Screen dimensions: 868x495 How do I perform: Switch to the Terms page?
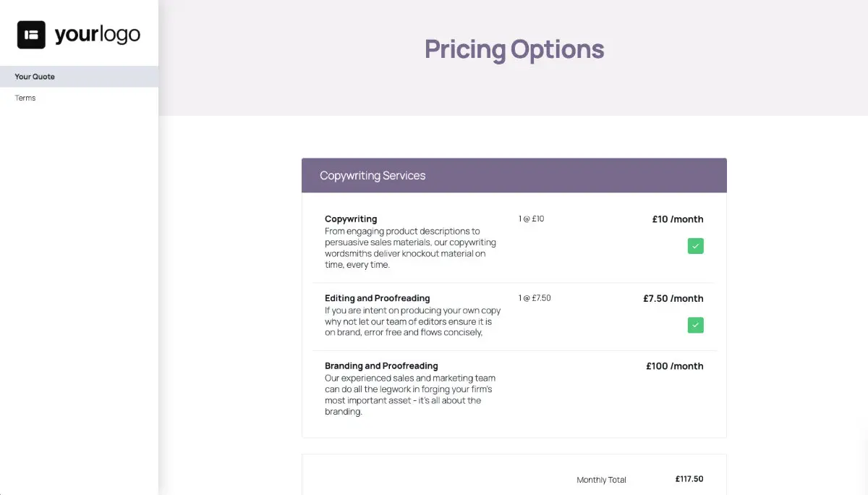(x=25, y=98)
